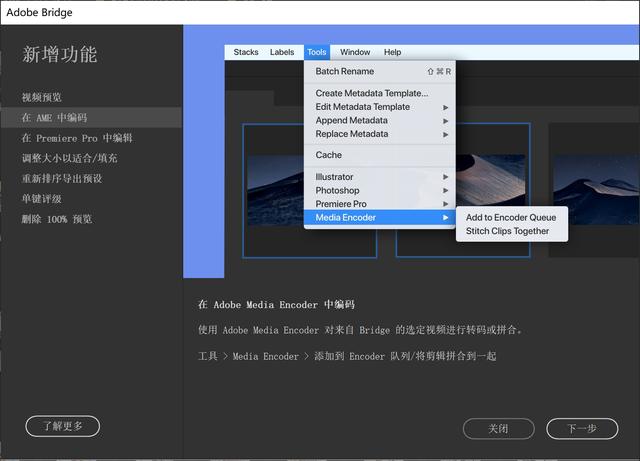The image size is (640, 461).
Task: Open the 在 Premiere Pro 中编辑 item
Action: point(77,138)
